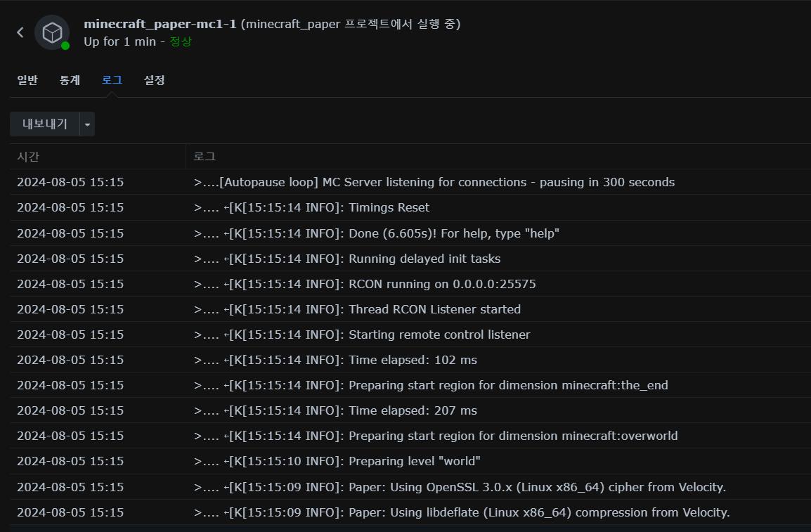
Task: Select the 로그 tab
Action: point(112,80)
